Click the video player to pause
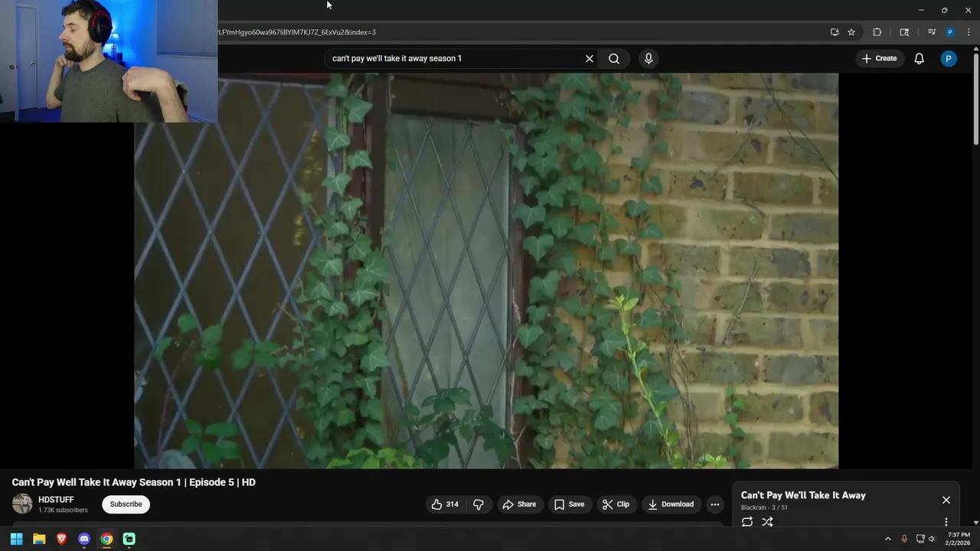 coord(486,271)
